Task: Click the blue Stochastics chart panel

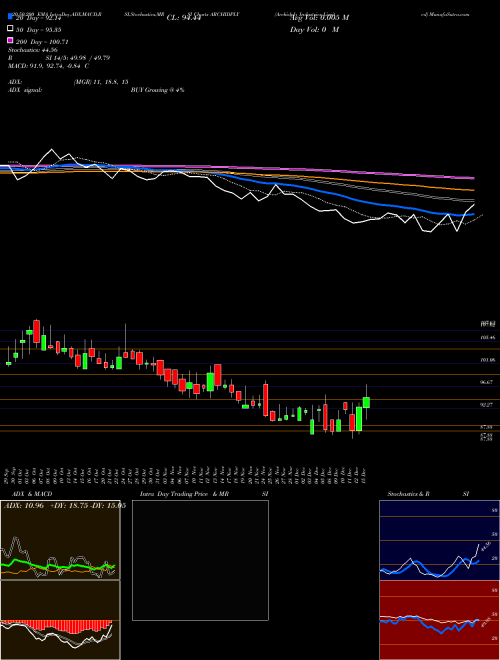Action: tap(439, 540)
